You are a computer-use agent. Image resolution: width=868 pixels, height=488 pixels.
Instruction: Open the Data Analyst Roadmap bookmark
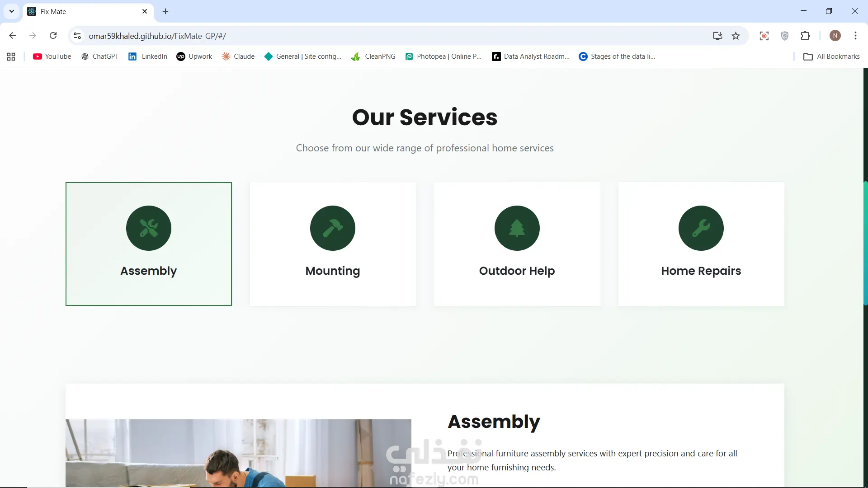(x=531, y=56)
